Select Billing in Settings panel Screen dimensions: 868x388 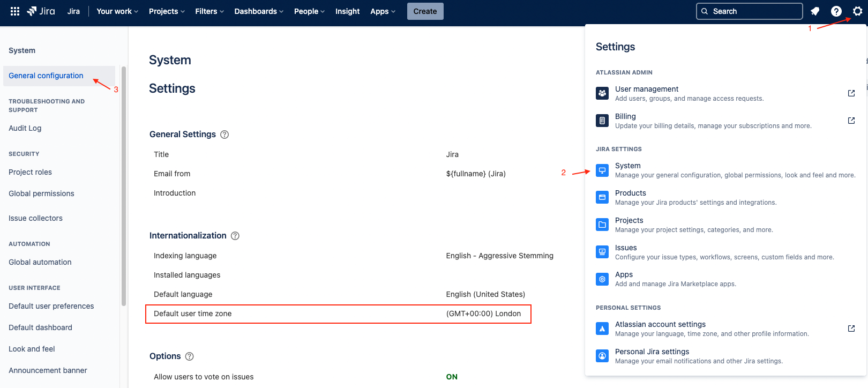[725, 121]
